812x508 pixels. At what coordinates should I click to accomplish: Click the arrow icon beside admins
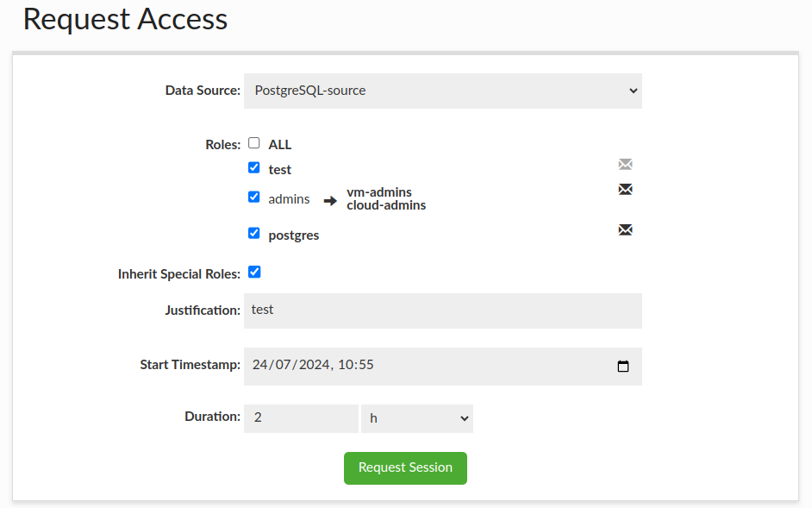point(330,201)
